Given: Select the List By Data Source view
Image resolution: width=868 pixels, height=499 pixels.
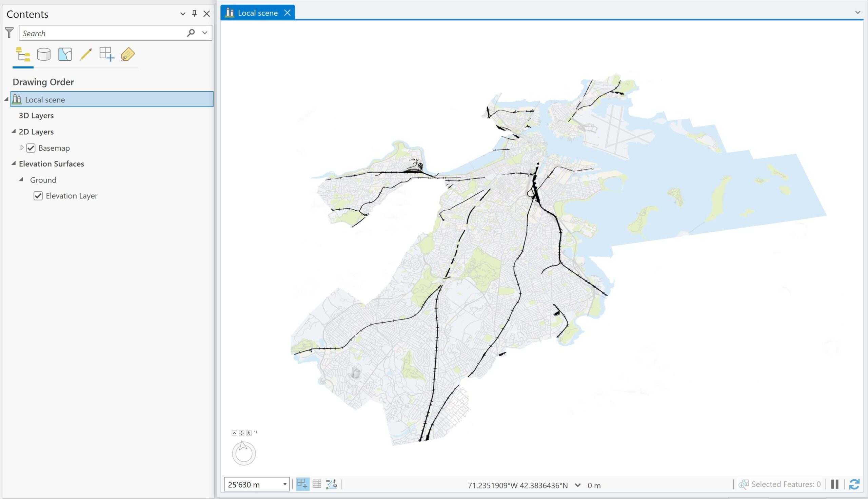Looking at the screenshot, I should 43,54.
